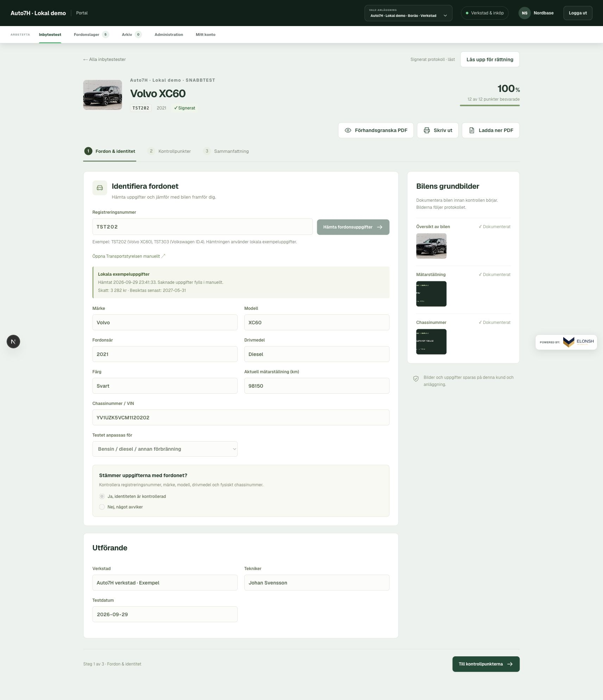
Task: Open the Inbytestest tab
Action: tap(50, 35)
